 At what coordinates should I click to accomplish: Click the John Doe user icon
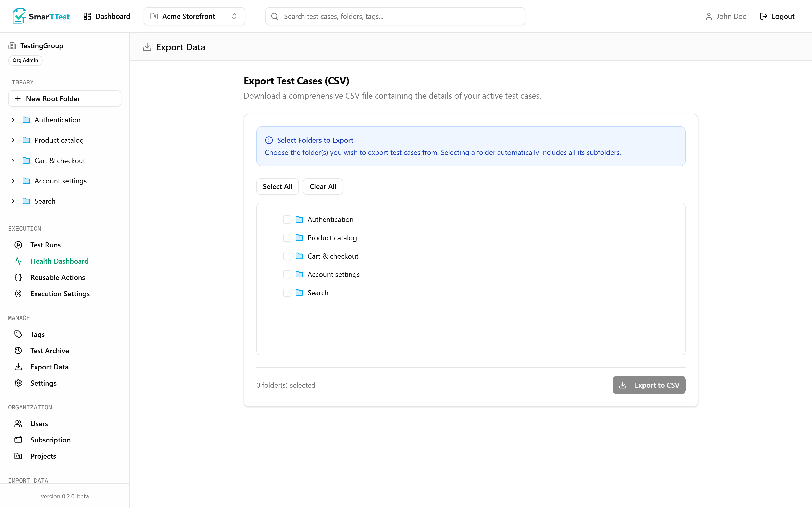point(709,16)
